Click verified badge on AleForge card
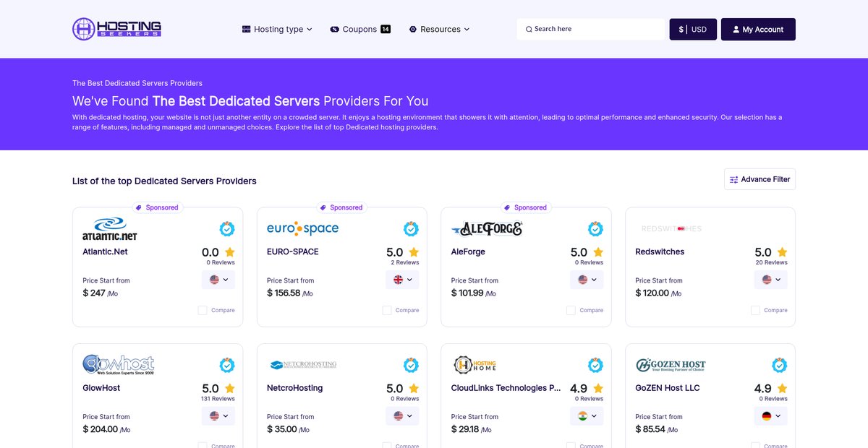This screenshot has width=868, height=448. coord(595,229)
